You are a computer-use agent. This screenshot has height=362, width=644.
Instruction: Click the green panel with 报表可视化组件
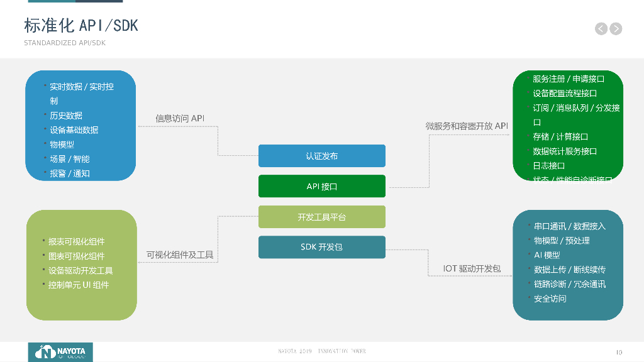(x=81, y=265)
